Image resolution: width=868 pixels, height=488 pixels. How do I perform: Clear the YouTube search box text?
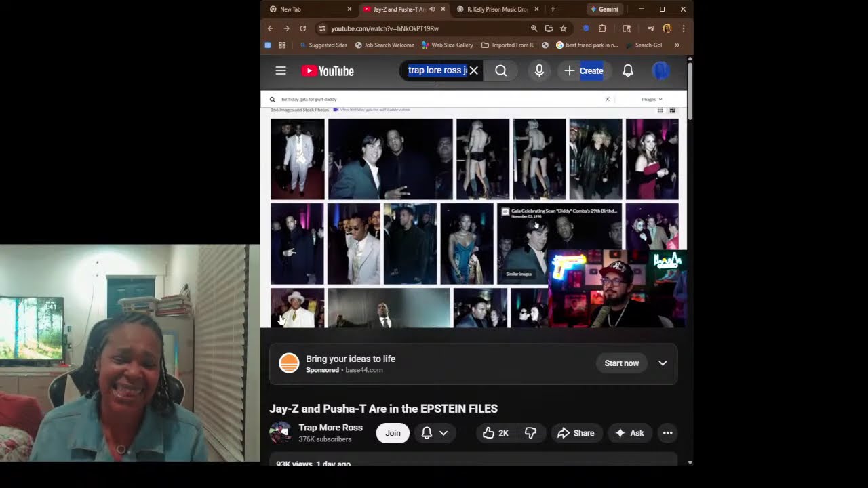click(474, 70)
